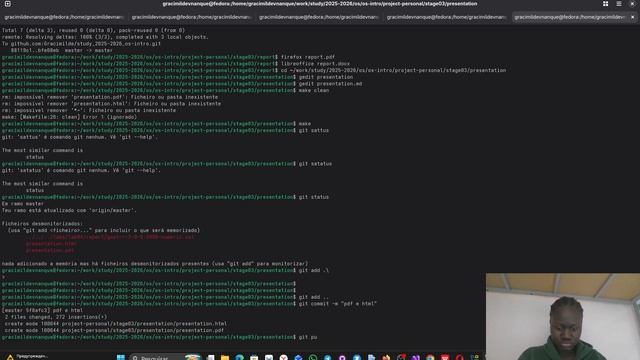This screenshot has height=360, width=640.
Task: Click the 'make clean' command
Action: click(313, 90)
